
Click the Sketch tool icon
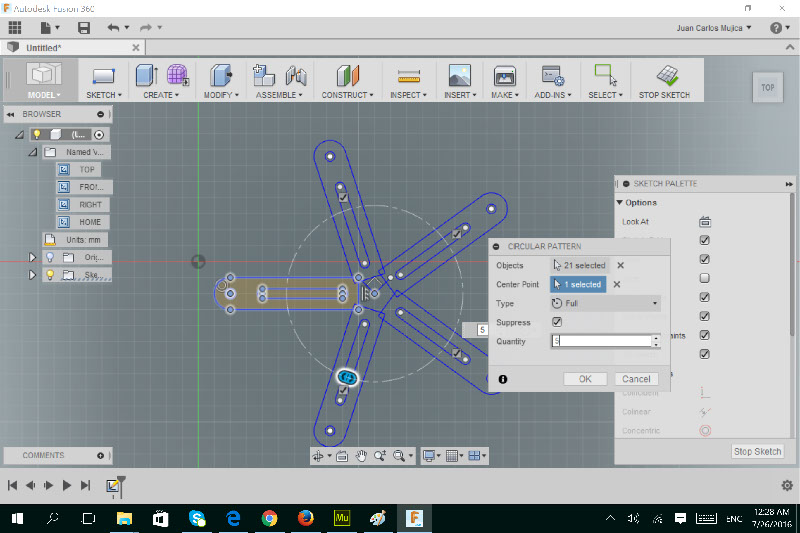coord(104,76)
